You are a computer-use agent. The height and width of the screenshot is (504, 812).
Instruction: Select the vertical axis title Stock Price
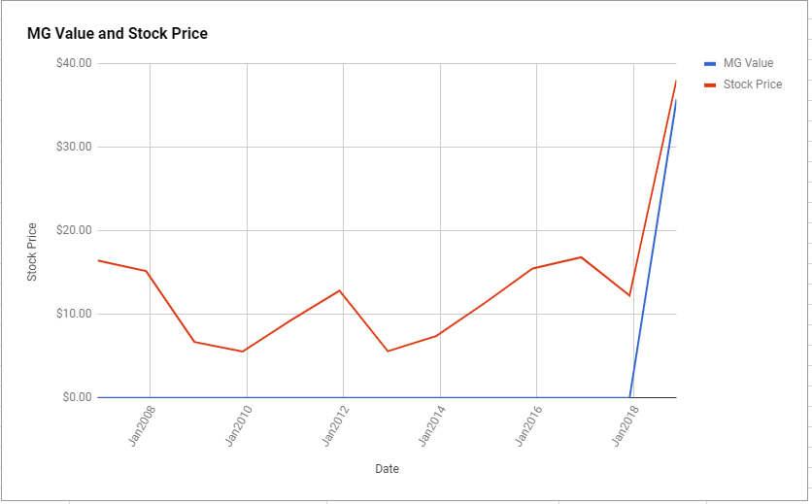(x=32, y=252)
